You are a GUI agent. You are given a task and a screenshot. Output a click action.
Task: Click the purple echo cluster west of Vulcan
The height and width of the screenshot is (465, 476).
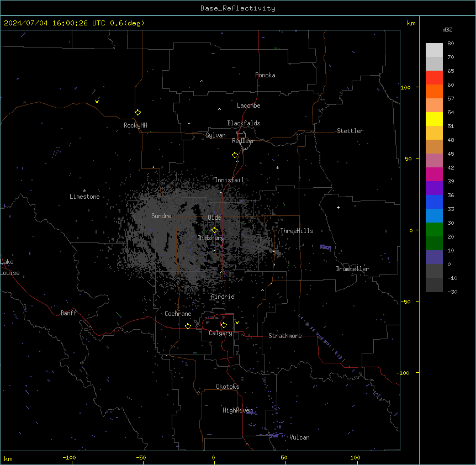tap(274, 435)
